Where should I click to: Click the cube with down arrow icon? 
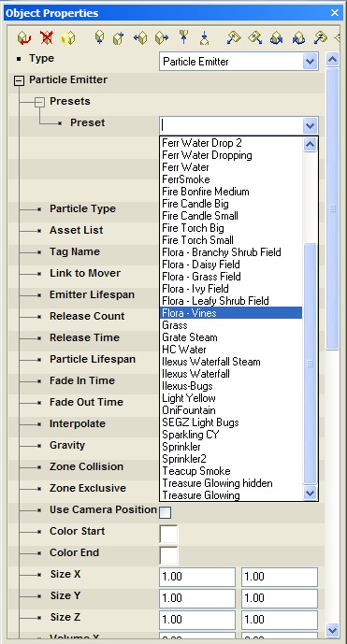(99, 38)
